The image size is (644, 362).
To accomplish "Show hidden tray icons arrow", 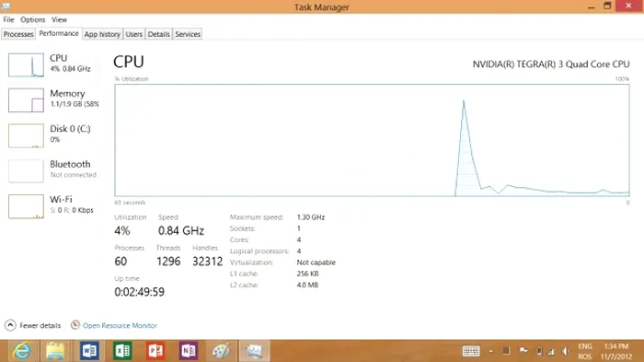I will pyautogui.click(x=490, y=351).
